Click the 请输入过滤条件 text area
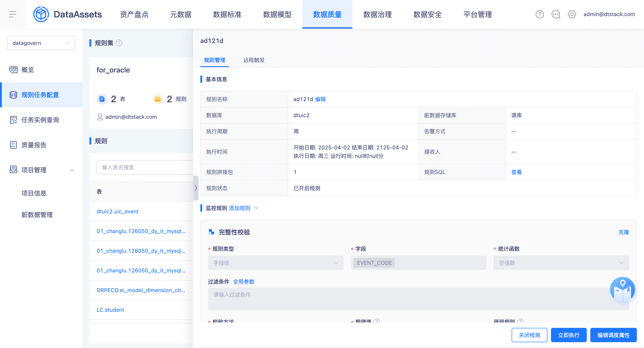The height and width of the screenshot is (348, 644). 419,299
